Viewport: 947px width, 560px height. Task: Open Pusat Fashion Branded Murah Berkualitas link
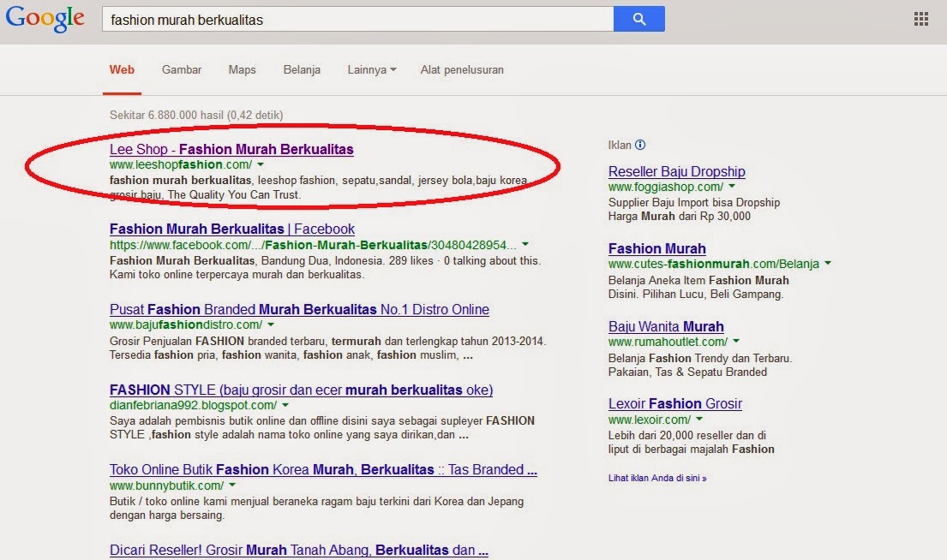click(x=299, y=310)
